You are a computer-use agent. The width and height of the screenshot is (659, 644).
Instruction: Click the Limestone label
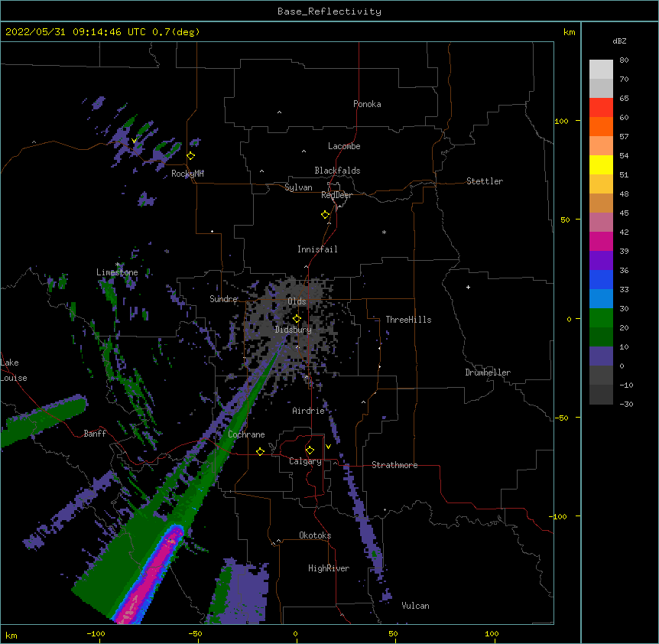(117, 272)
